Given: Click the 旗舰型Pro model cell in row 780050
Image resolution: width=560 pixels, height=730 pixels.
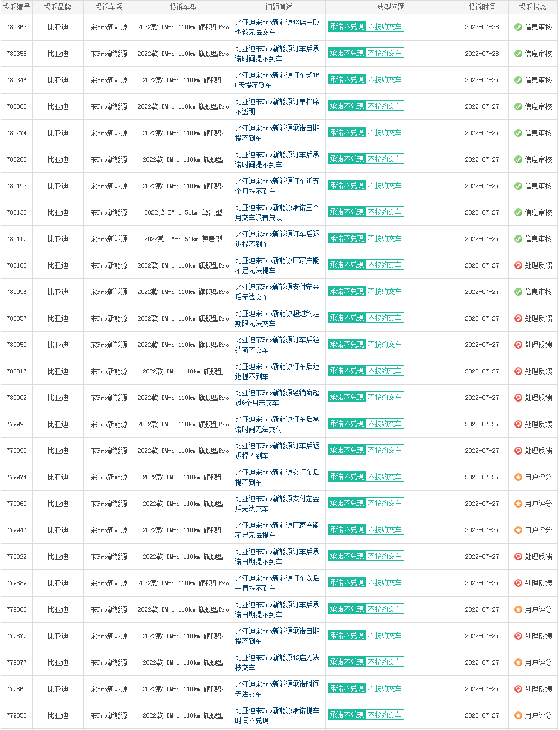Looking at the screenshot, I should [183, 345].
